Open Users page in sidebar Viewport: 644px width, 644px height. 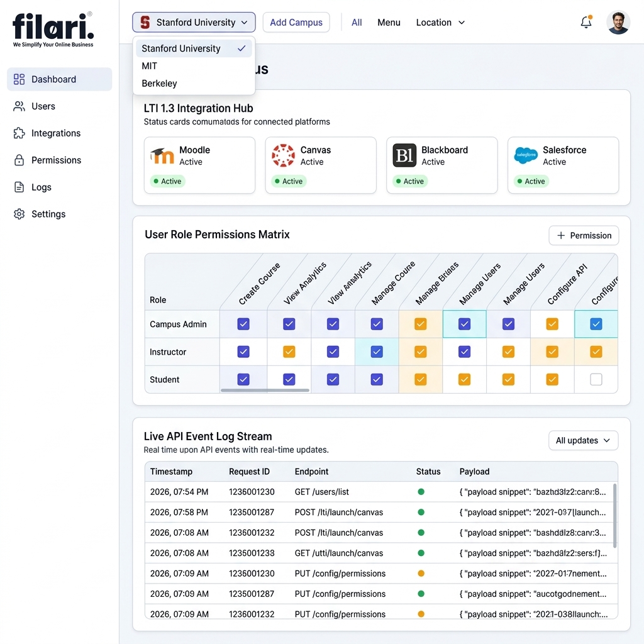click(60, 106)
